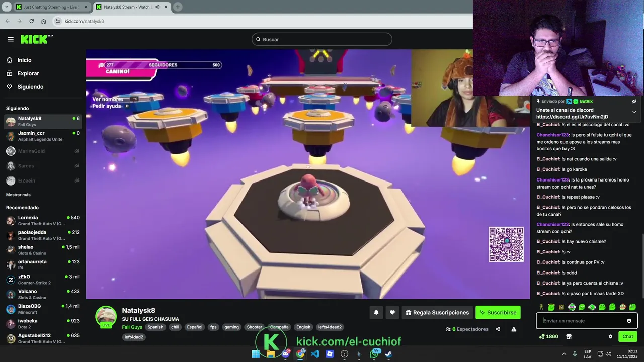
Task: Open Steam from the taskbar
Action: 388,354
